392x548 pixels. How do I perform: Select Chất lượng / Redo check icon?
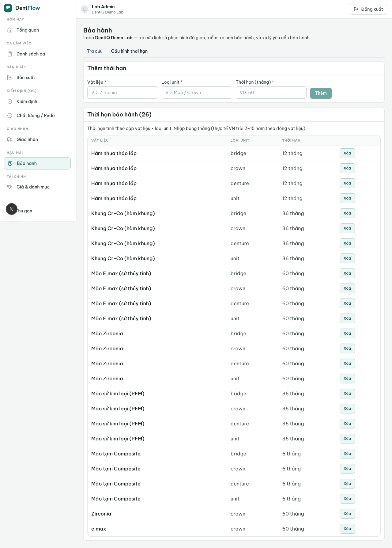[x=10, y=116]
